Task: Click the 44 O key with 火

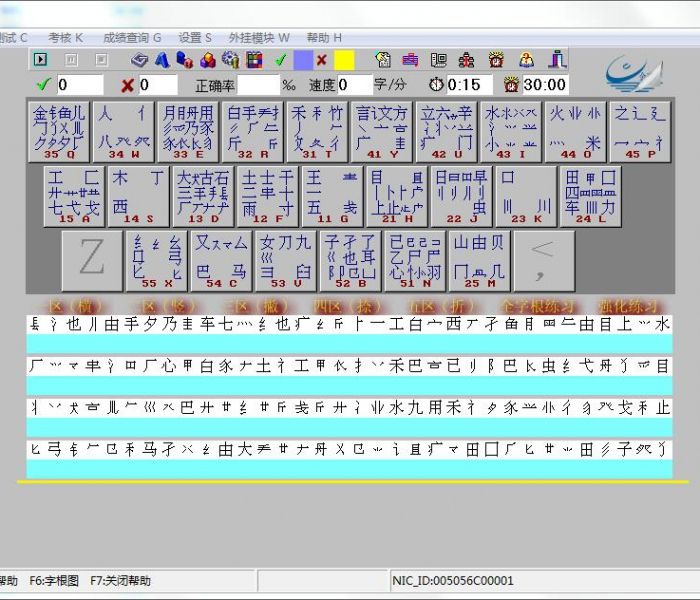Action: pyautogui.click(x=575, y=131)
